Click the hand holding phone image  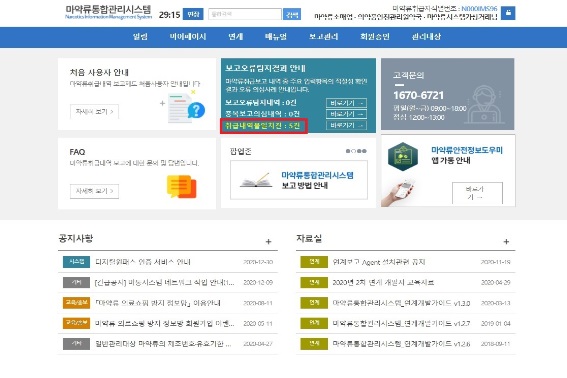coord(397,193)
